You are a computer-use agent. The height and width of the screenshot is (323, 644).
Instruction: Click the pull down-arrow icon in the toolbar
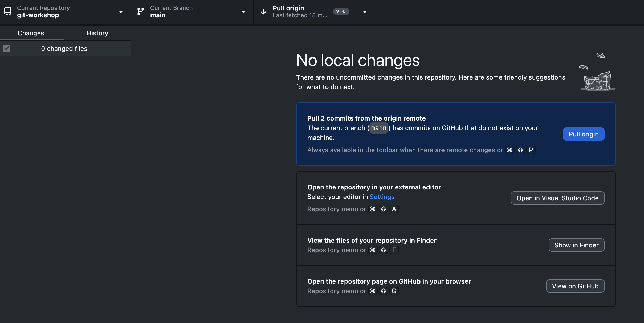click(x=263, y=12)
